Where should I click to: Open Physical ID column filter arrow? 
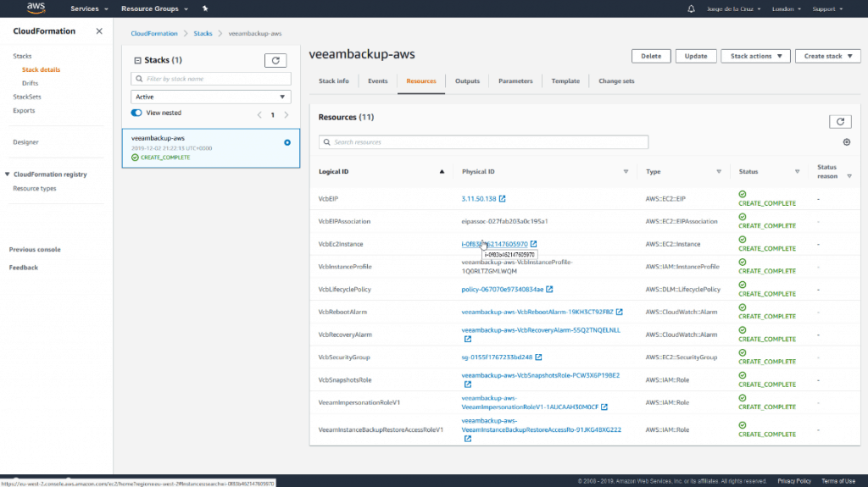coord(626,172)
